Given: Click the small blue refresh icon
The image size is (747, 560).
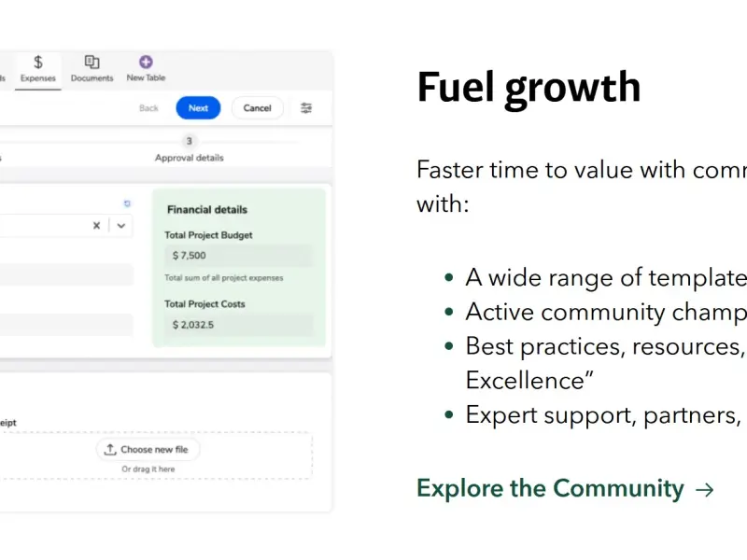Looking at the screenshot, I should (127, 203).
